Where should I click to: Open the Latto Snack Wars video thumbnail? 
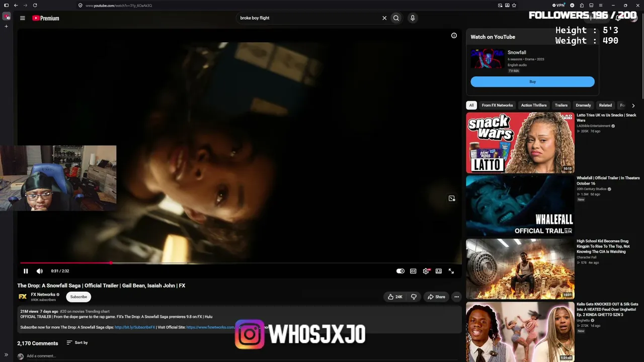click(x=520, y=143)
